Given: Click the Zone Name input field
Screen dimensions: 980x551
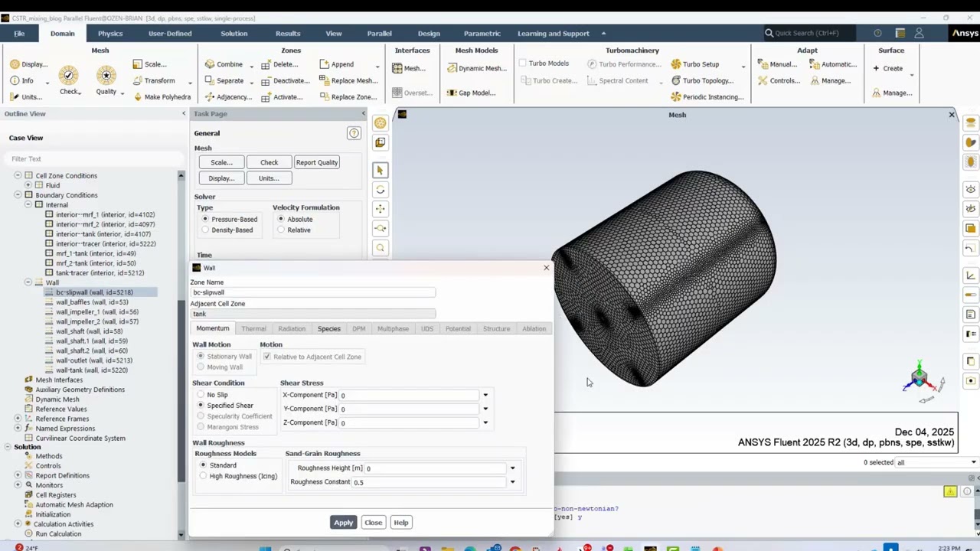Looking at the screenshot, I should click(x=312, y=292).
